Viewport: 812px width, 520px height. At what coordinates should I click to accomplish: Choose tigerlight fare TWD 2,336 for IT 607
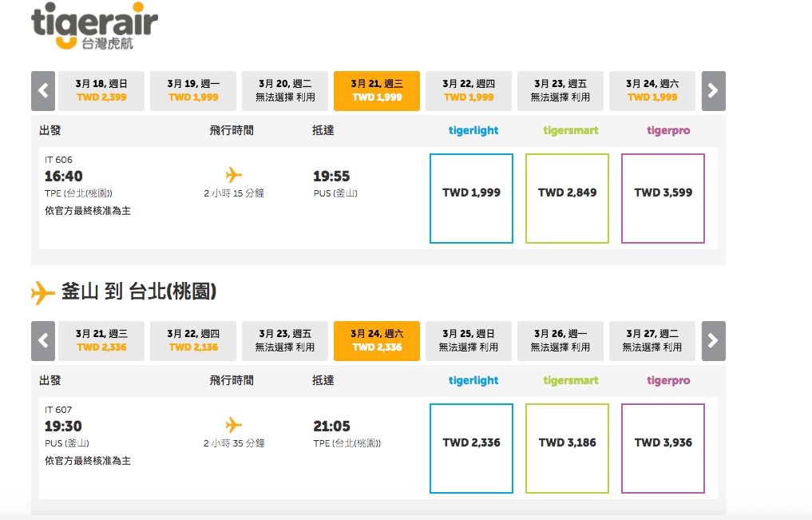(471, 448)
